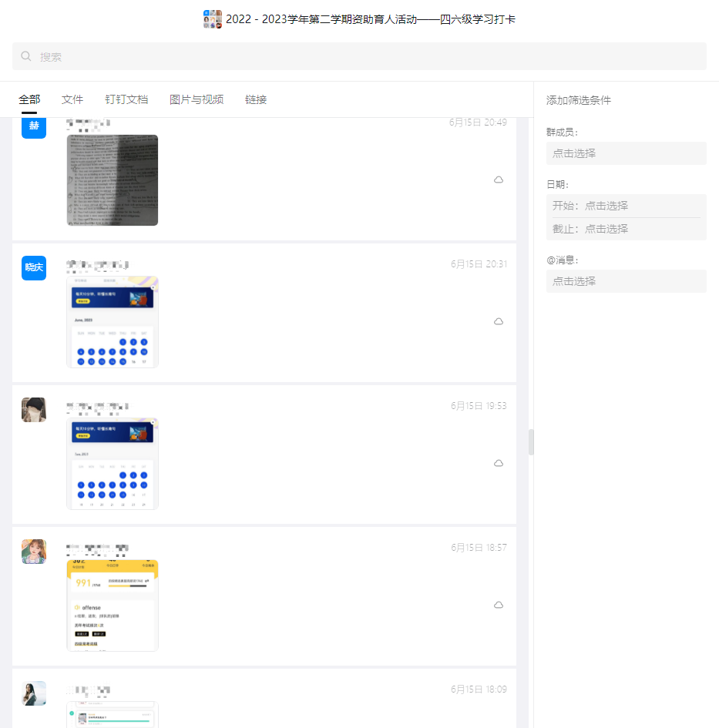This screenshot has height=728, width=719.
Task: Open the group avatar icon in title
Action: coord(213,19)
